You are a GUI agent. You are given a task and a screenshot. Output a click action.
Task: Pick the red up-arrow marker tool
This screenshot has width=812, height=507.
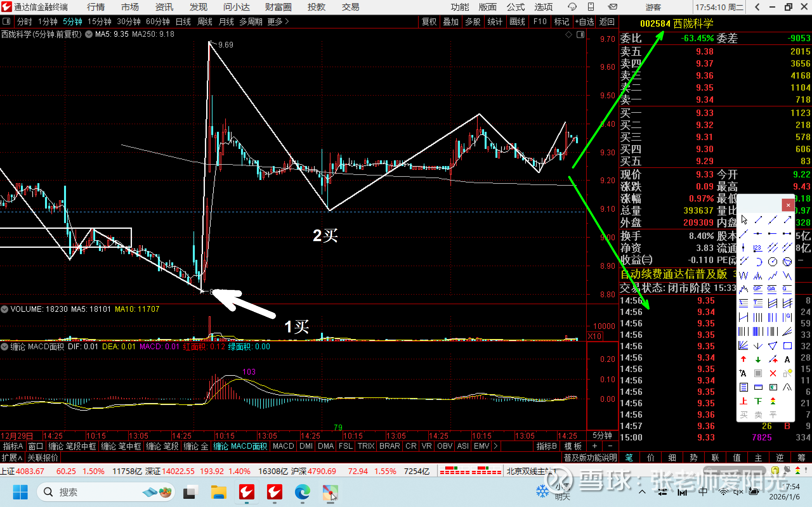pos(743,359)
